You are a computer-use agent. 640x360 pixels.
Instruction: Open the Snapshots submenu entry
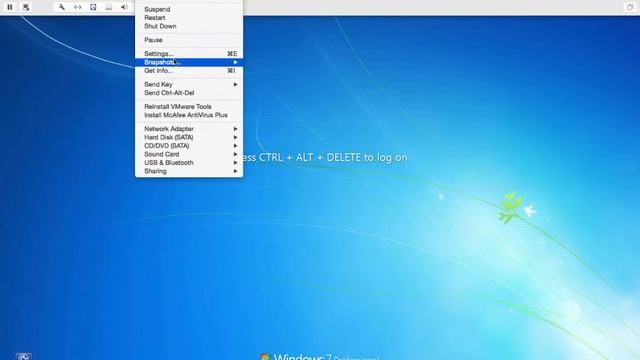coord(189,62)
